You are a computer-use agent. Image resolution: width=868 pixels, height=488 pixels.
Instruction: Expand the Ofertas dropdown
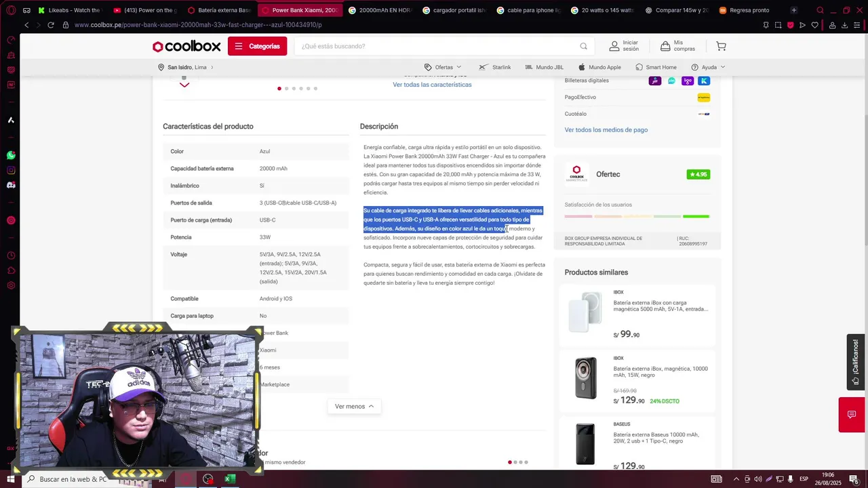coord(443,67)
